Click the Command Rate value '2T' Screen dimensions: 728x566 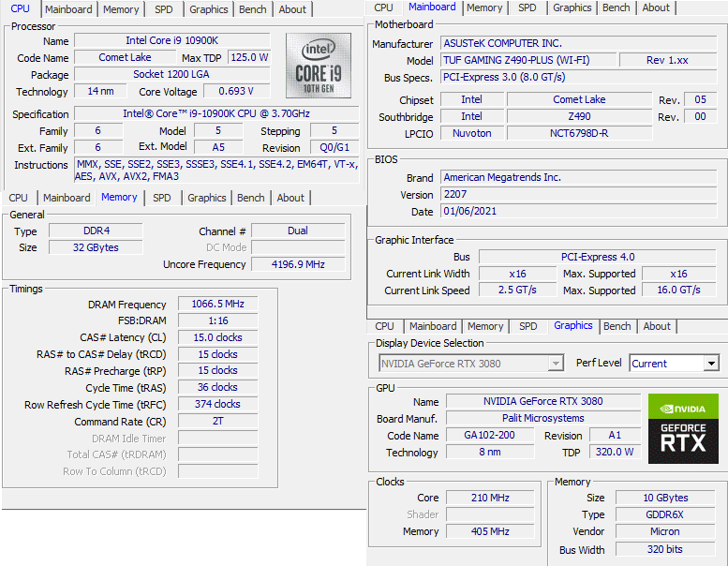(x=217, y=421)
